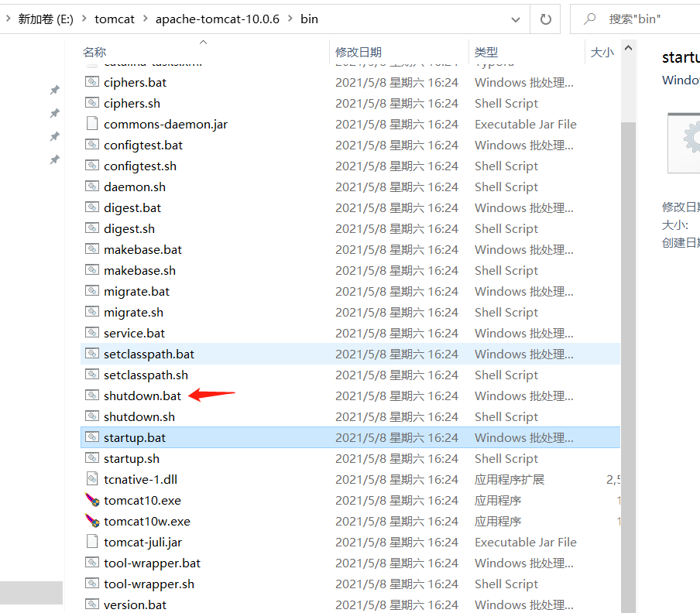Viewport: 700px width, 613px height.
Task: Click the tool-wrapper.bat file icon
Action: (x=92, y=562)
